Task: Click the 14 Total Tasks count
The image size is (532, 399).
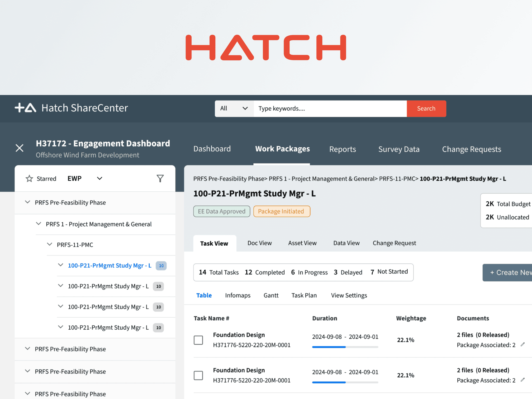Action: pos(219,272)
